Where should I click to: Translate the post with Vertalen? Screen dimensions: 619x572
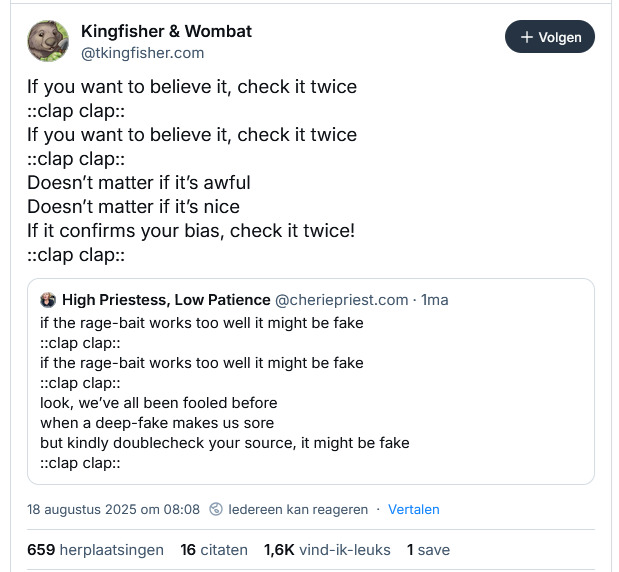click(x=413, y=509)
